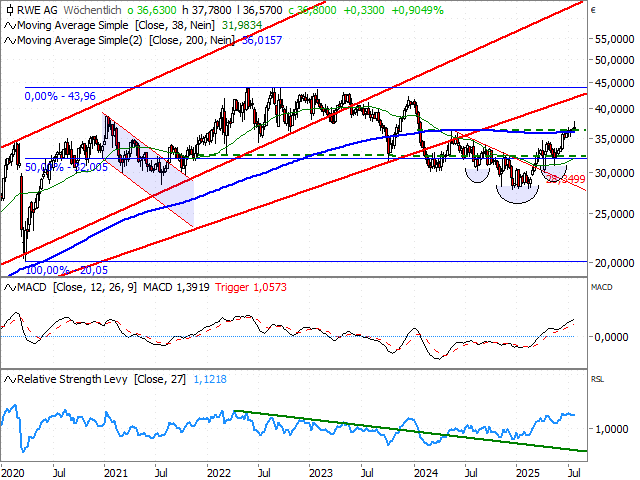Click the line icon before MACD label
The width and height of the screenshot is (640, 480).
point(10,288)
